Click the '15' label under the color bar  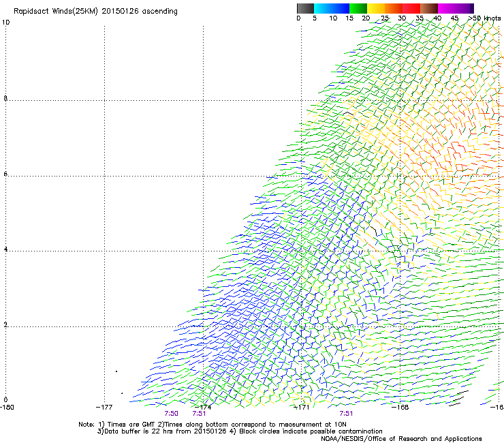tap(349, 18)
